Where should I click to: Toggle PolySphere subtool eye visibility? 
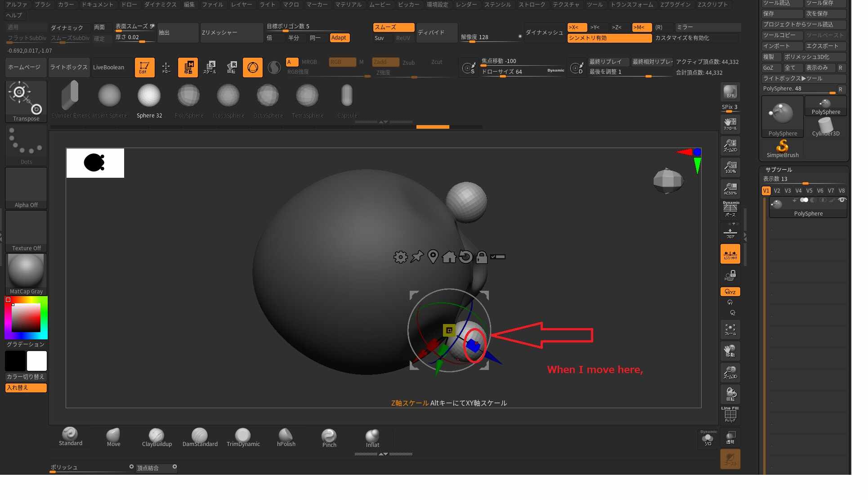pyautogui.click(x=842, y=200)
